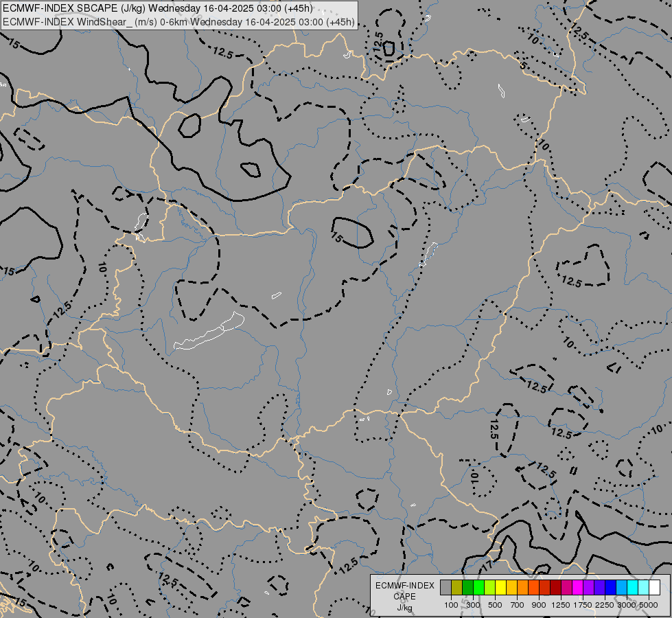This screenshot has height=618, width=672.
Task: Click the SBCAPE title line in header
Action: (x=158, y=8)
